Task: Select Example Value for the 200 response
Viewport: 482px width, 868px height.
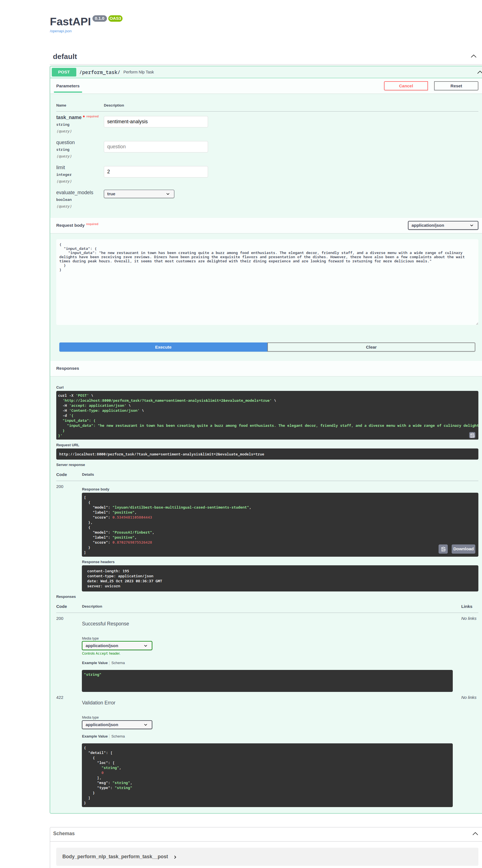Action: click(95, 663)
